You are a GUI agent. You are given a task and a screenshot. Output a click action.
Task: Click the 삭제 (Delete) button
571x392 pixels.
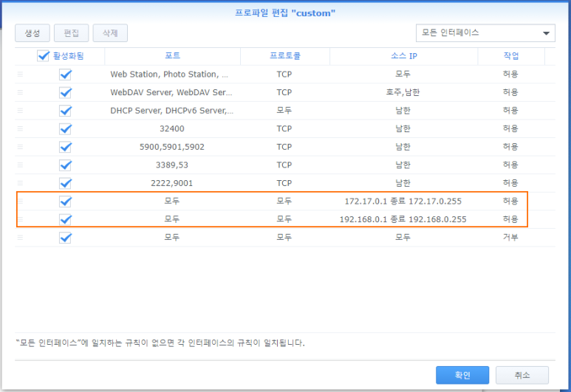(x=110, y=33)
